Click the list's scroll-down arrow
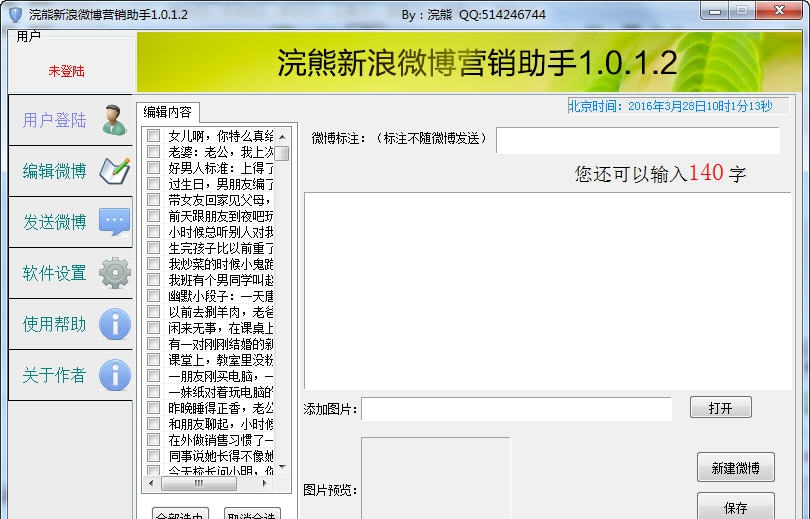The image size is (810, 519). (282, 467)
